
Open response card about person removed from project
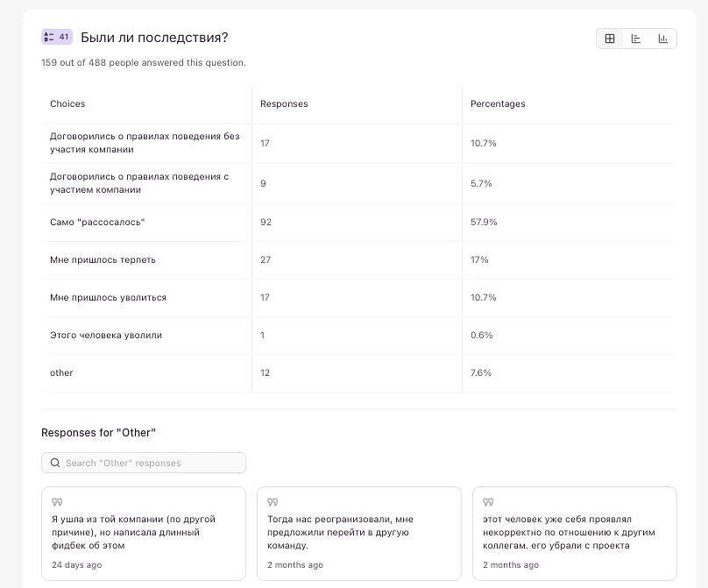point(575,533)
